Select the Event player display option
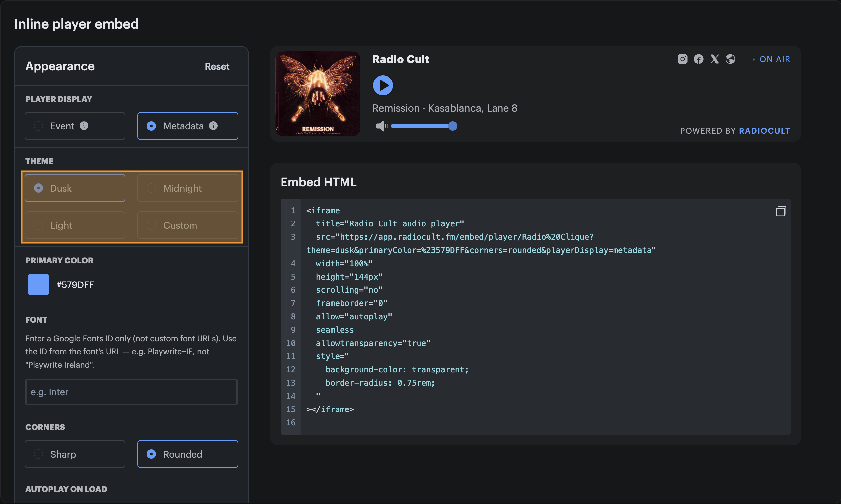The height and width of the screenshot is (504, 841). click(75, 126)
